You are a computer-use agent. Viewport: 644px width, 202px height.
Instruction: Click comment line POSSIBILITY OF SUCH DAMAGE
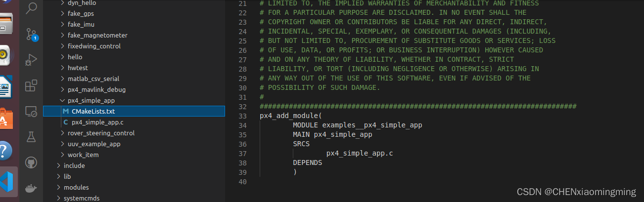[x=320, y=88]
